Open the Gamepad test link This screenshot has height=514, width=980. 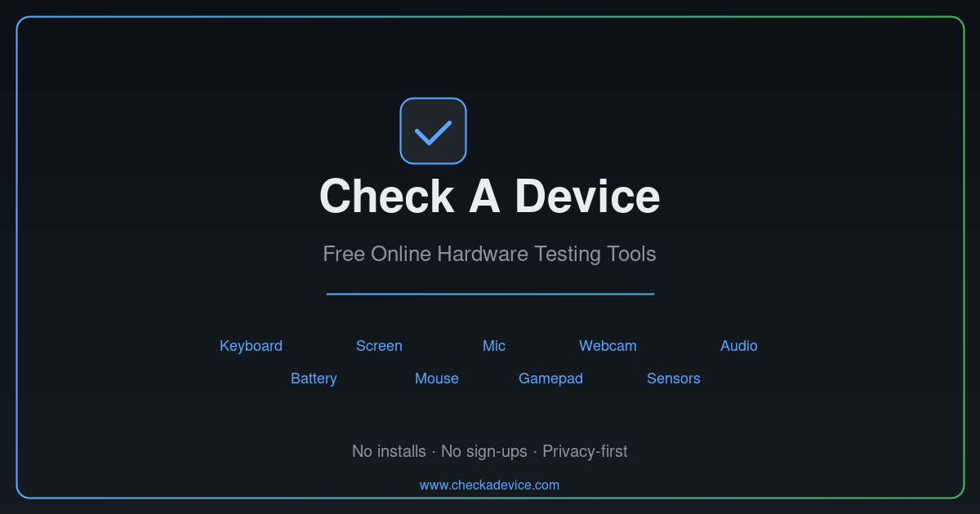tap(550, 379)
